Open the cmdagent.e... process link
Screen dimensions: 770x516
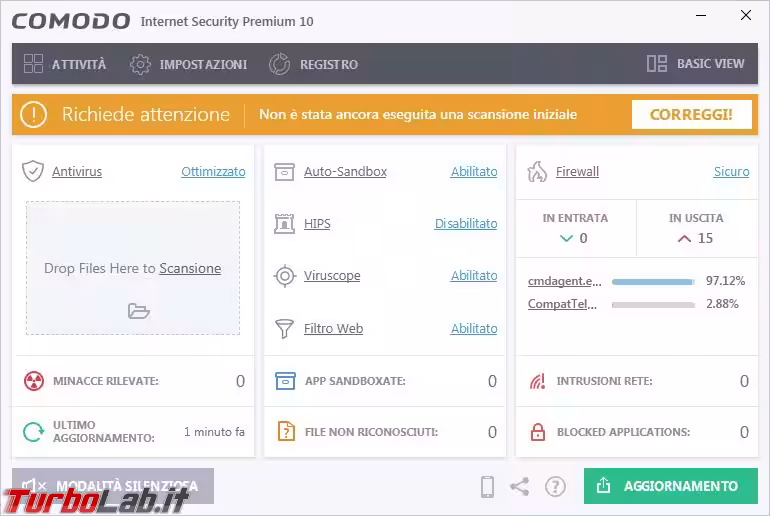click(x=565, y=281)
